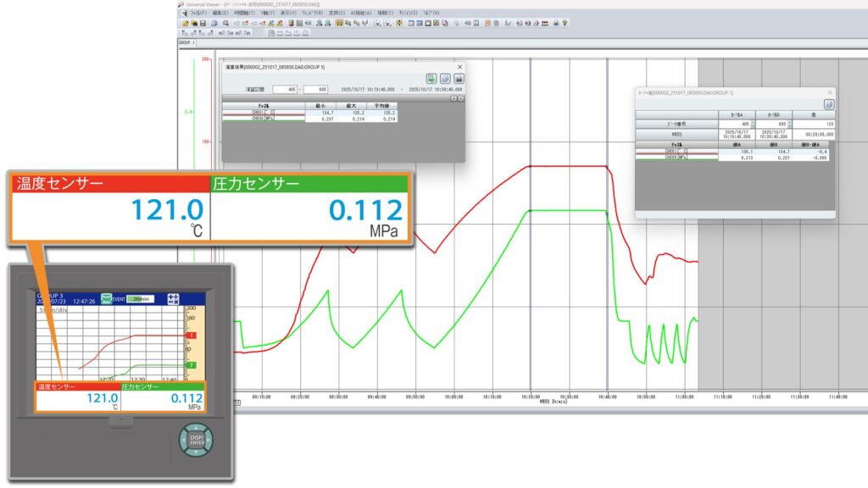
Task: Click the copy icon in calculation result dialog
Action: [445, 79]
